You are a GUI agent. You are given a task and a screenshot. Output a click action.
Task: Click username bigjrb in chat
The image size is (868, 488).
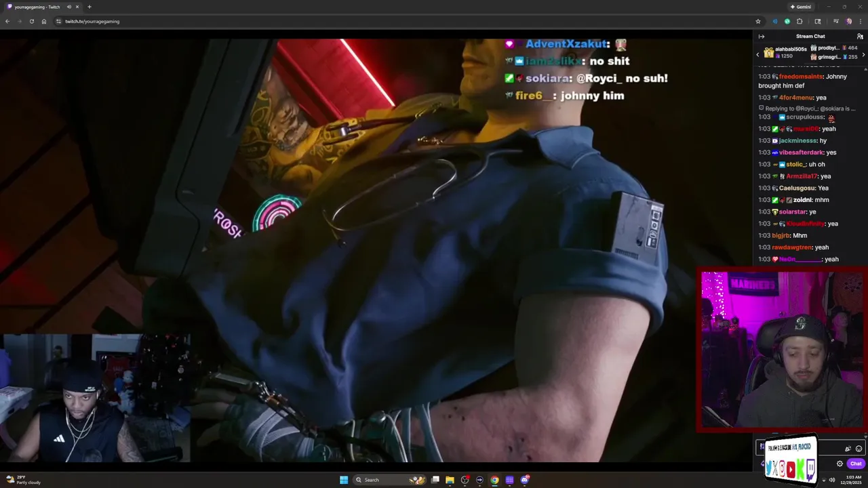781,235
